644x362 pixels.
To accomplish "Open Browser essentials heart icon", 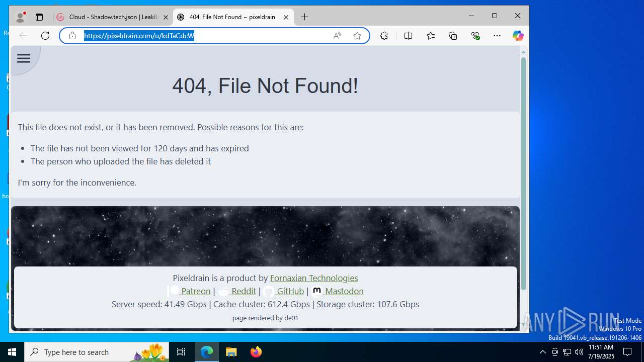I will 475,36.
